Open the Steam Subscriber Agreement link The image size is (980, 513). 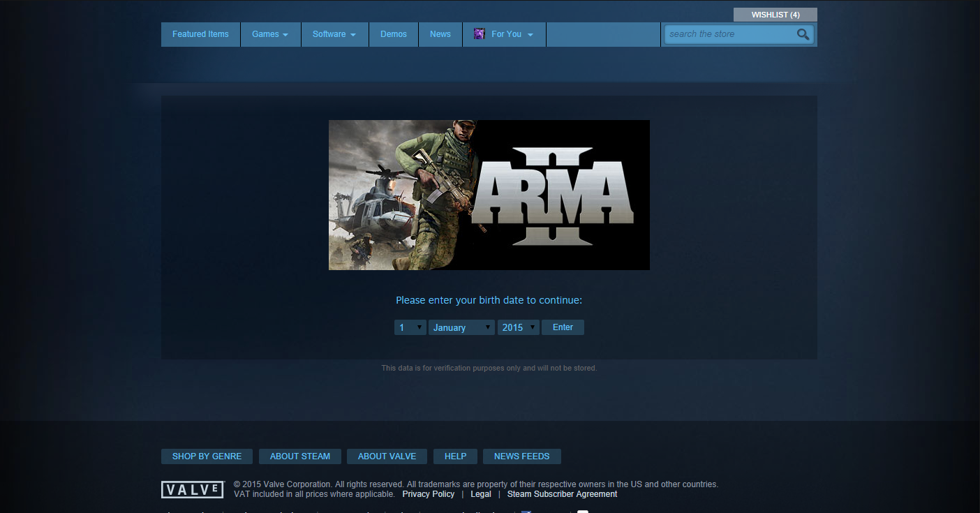tap(562, 494)
